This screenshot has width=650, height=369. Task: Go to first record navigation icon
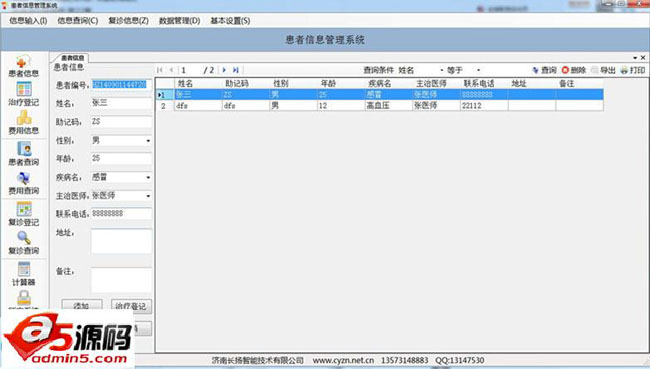160,70
